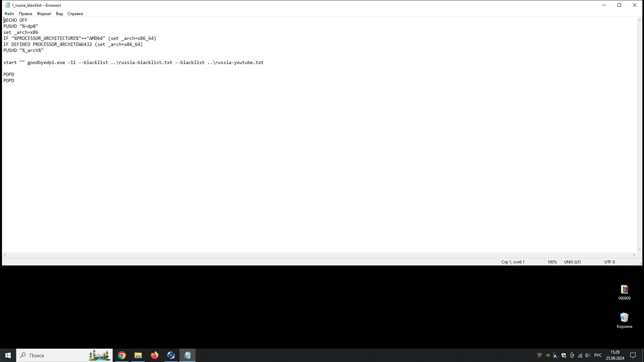Click the 100% zoom status entry

pyautogui.click(x=552, y=262)
